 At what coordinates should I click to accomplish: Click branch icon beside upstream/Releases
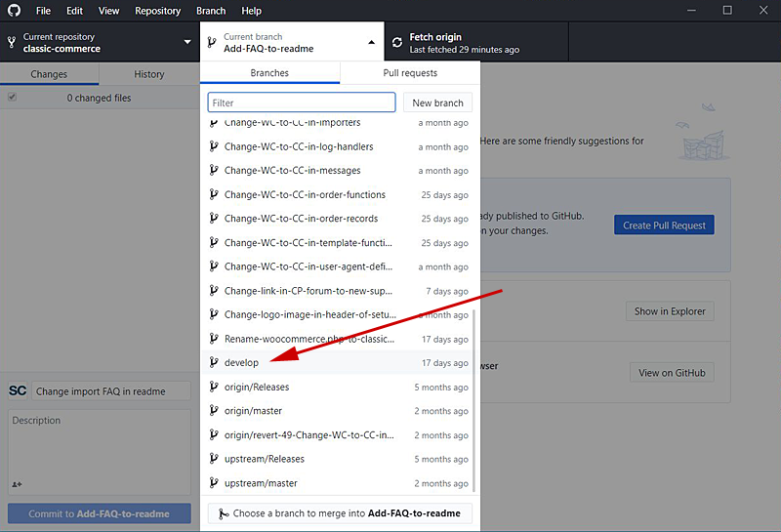[214, 459]
